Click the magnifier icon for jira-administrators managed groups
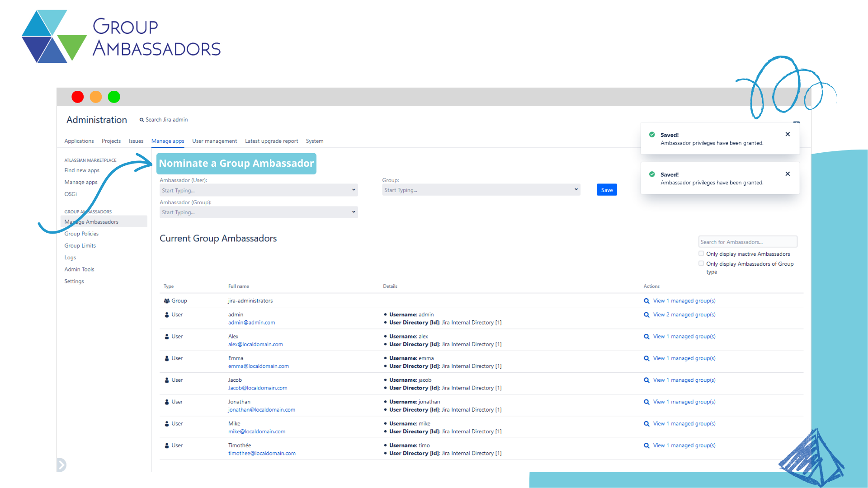The image size is (868, 488). pos(646,300)
